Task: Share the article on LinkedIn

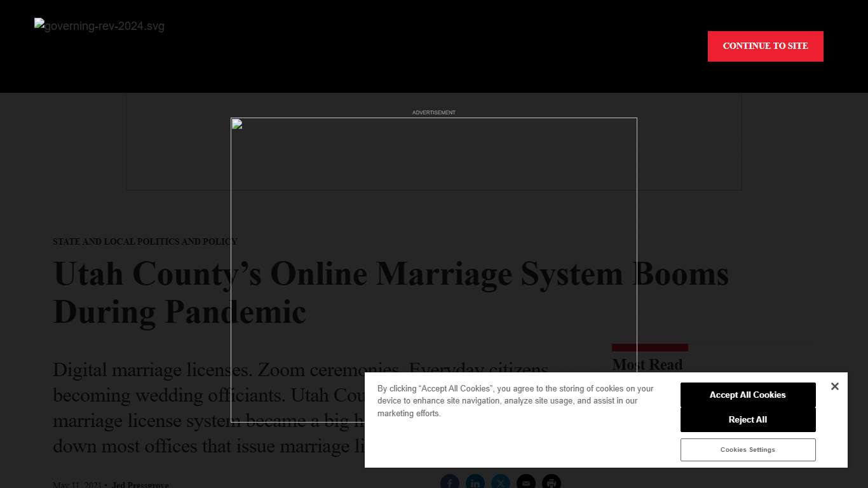Action: pos(475,482)
